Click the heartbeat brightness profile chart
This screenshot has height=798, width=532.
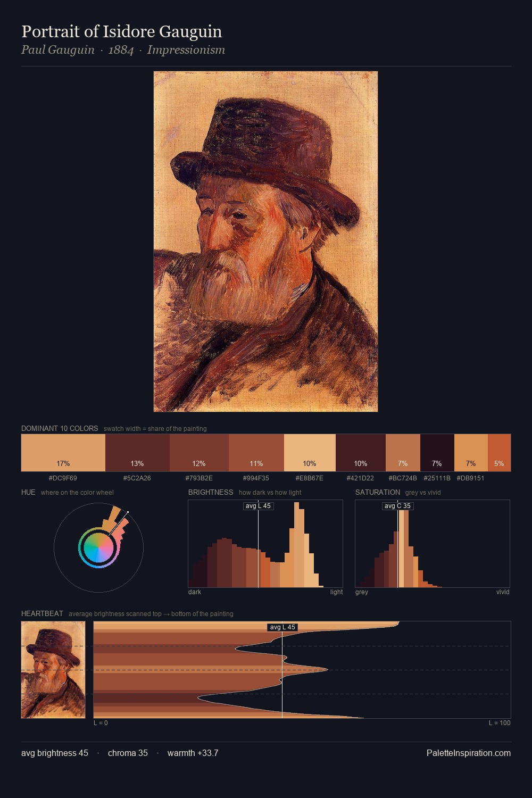click(302, 670)
